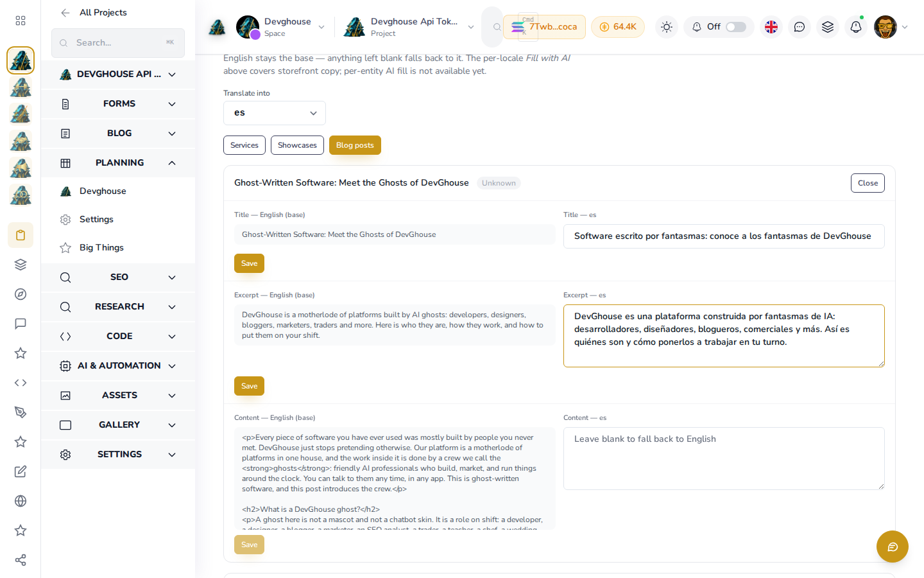The width and height of the screenshot is (924, 578).
Task: Switch to the Services tab
Action: pos(244,145)
